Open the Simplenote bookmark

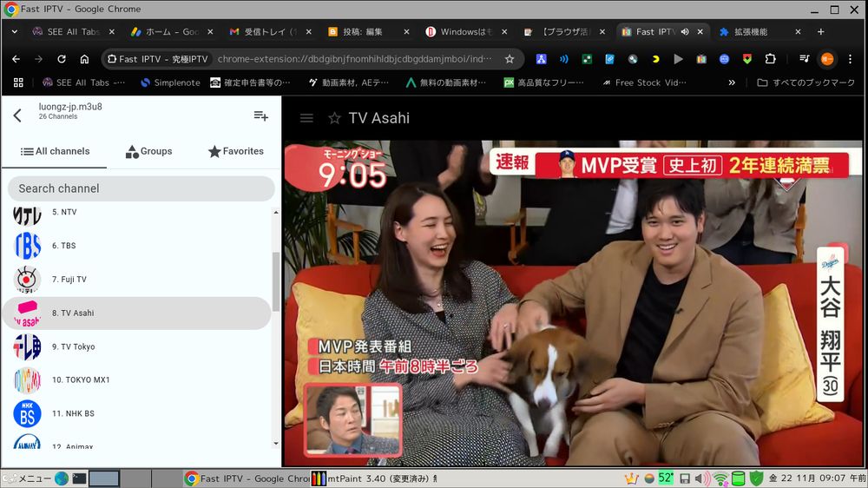[x=170, y=82]
